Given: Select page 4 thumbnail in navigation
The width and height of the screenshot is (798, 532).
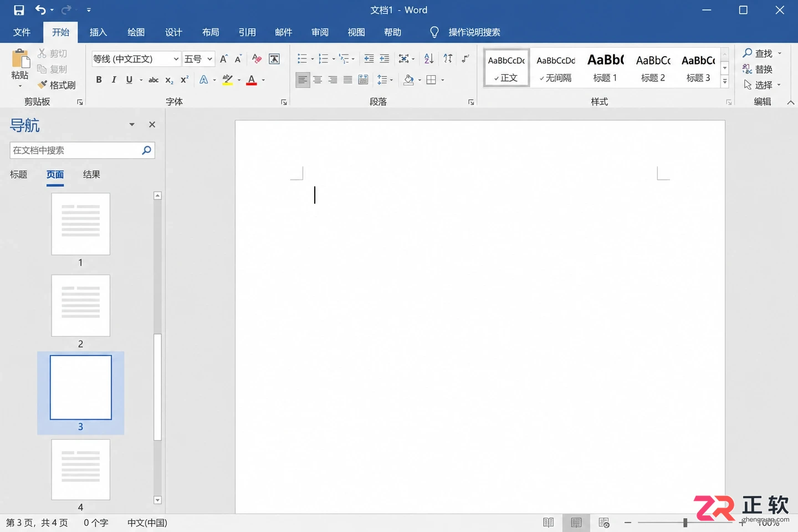Looking at the screenshot, I should tap(81, 469).
